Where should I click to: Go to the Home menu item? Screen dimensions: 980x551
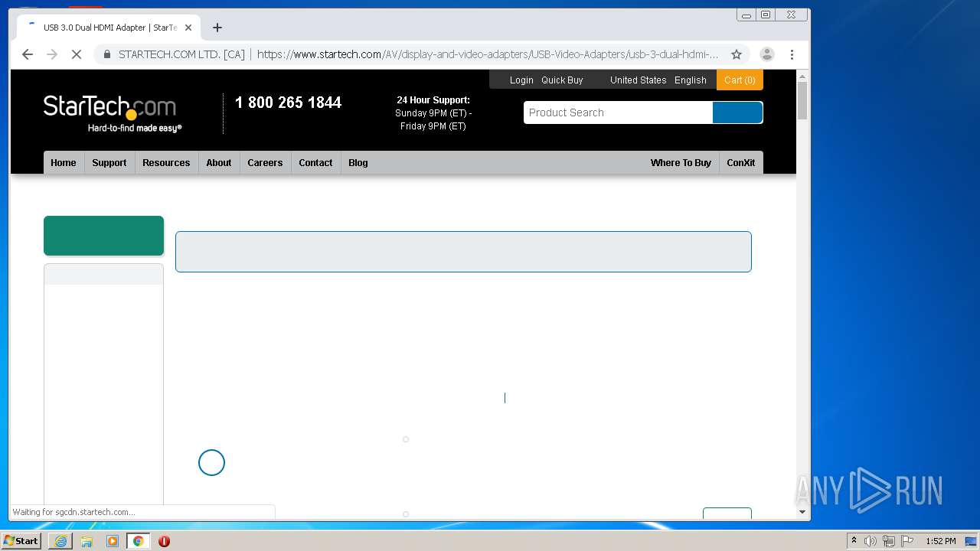(x=64, y=162)
